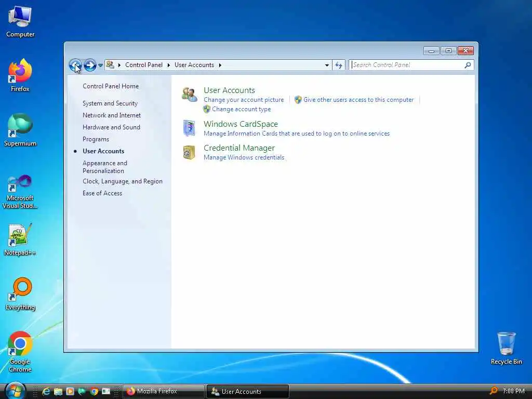Open Programs category in sidebar

(96, 139)
